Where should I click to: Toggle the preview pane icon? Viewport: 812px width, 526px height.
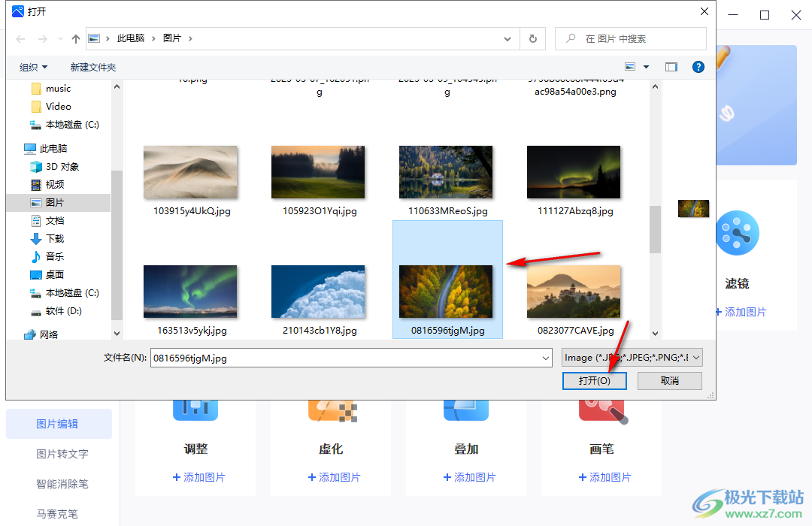(671, 67)
